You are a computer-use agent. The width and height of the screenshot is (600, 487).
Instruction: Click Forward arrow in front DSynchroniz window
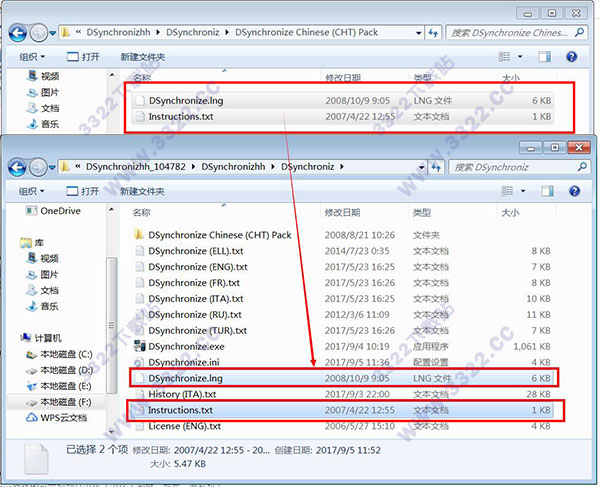click(38, 167)
